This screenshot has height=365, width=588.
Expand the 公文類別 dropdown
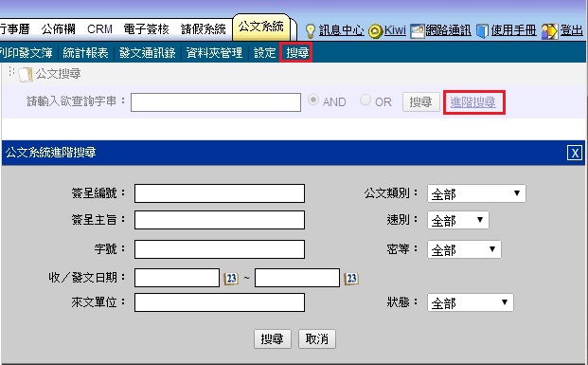click(x=476, y=193)
